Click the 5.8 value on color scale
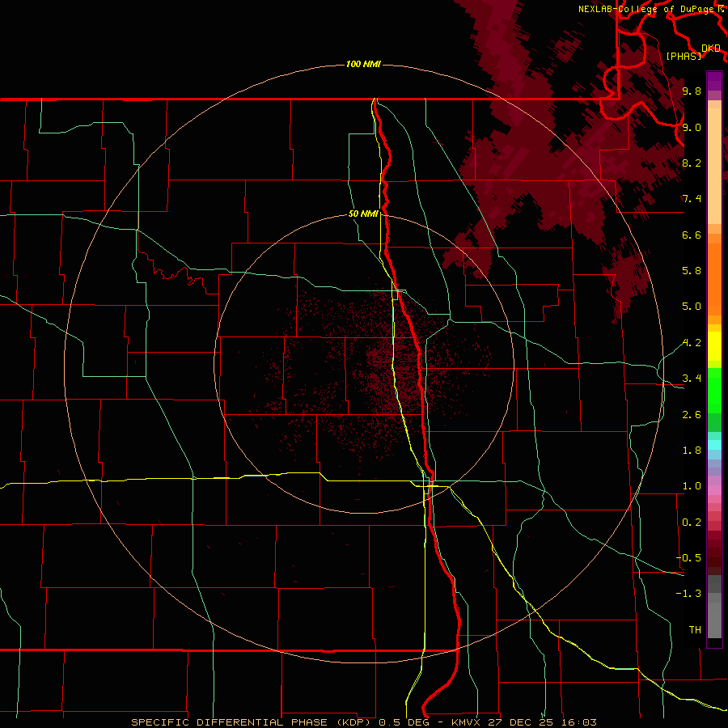This screenshot has height=728, width=728. pyautogui.click(x=692, y=271)
